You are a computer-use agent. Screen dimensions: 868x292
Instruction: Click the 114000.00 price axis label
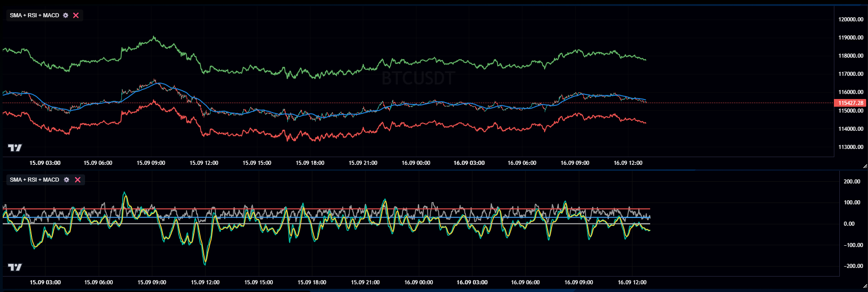click(x=851, y=129)
